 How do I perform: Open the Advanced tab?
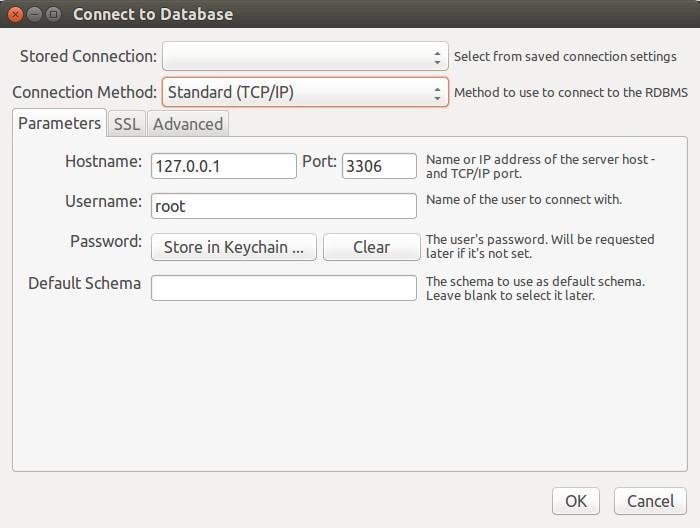point(188,124)
